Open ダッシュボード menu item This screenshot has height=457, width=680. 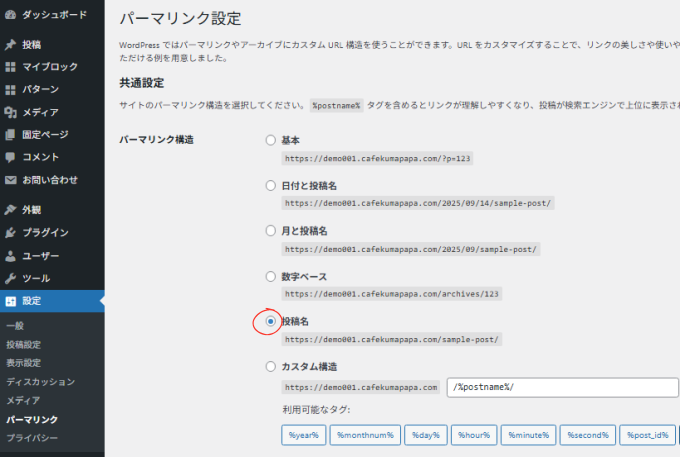pos(54,15)
